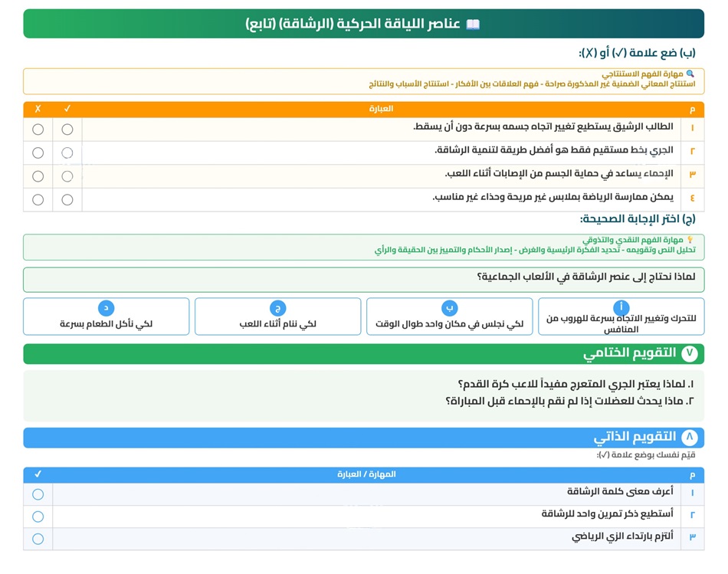Mark statement ٤ about ملابس غير مريحة as ✓
The height and width of the screenshot is (574, 728).
point(67,200)
